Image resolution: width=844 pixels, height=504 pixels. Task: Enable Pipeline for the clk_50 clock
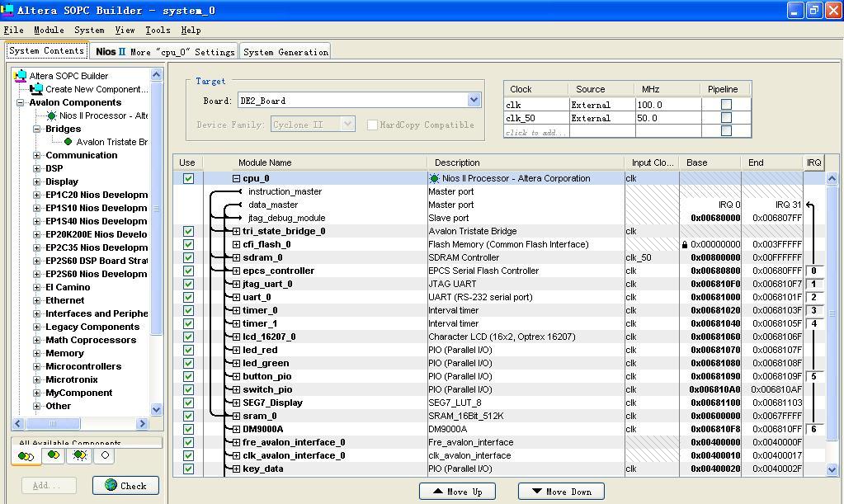[x=726, y=118]
